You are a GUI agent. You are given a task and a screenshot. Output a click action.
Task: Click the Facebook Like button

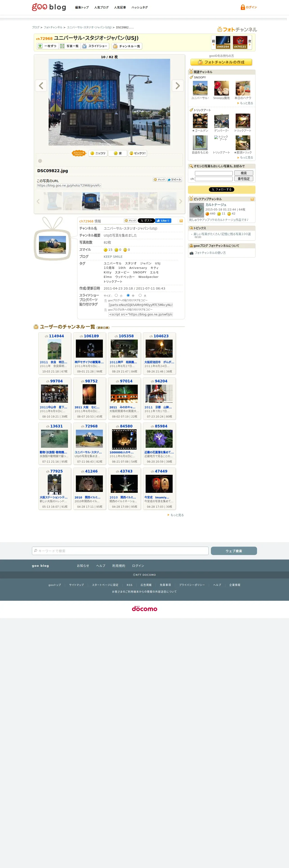pyautogui.click(x=163, y=221)
